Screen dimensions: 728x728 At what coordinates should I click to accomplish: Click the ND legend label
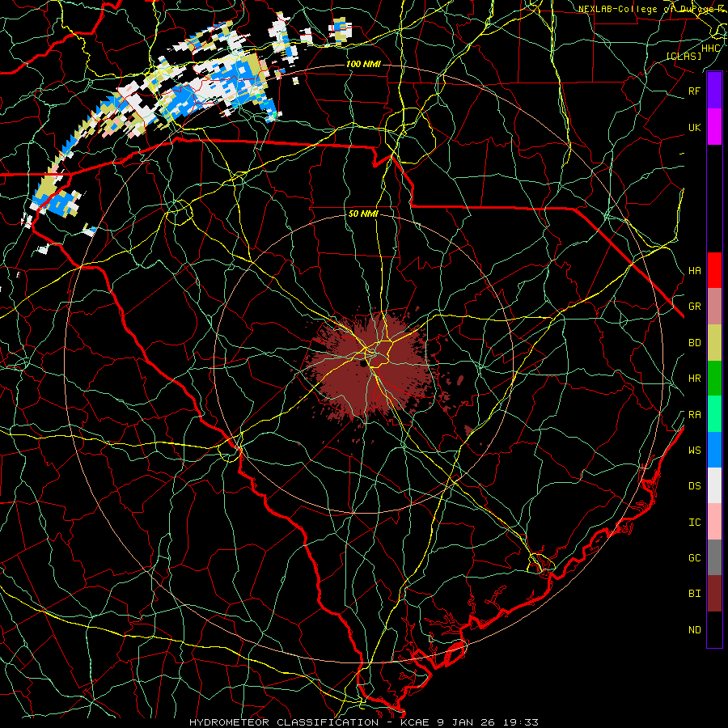[694, 630]
